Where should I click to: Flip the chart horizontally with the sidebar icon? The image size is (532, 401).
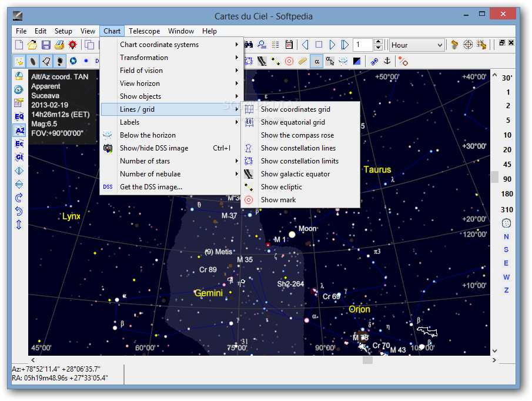point(19,171)
